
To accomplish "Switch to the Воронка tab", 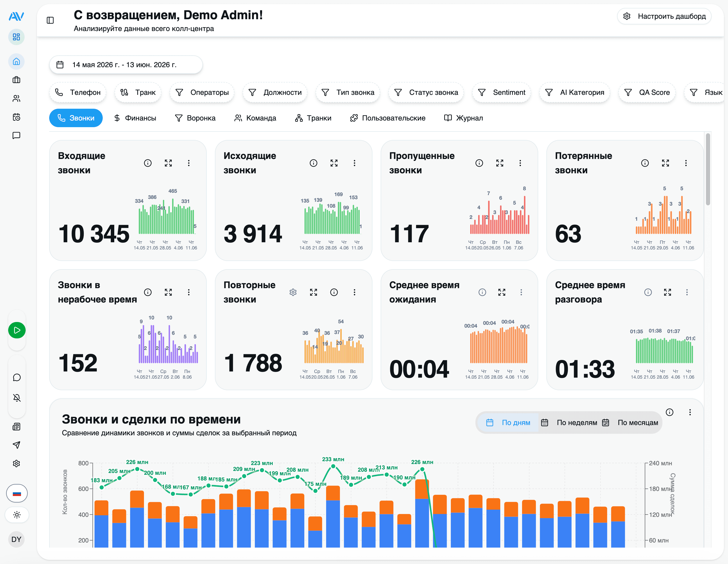I will tap(195, 118).
